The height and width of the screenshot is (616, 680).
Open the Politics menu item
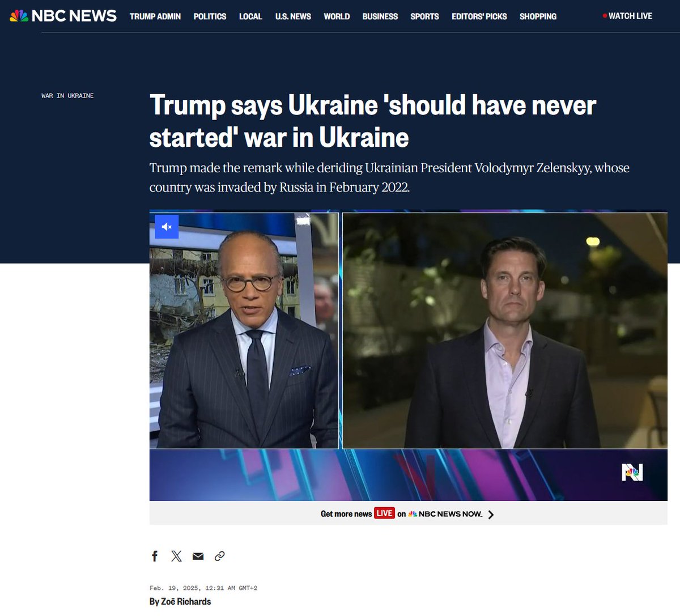click(210, 16)
